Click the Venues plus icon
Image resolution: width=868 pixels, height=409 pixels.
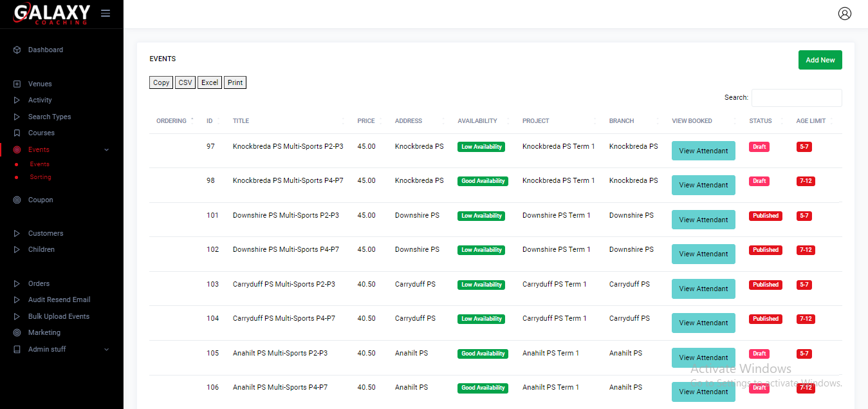coord(17,84)
